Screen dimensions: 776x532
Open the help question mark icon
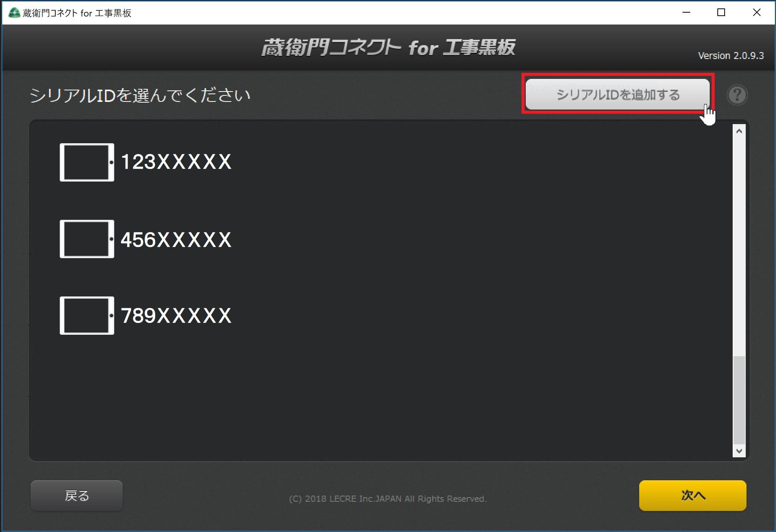pos(737,95)
